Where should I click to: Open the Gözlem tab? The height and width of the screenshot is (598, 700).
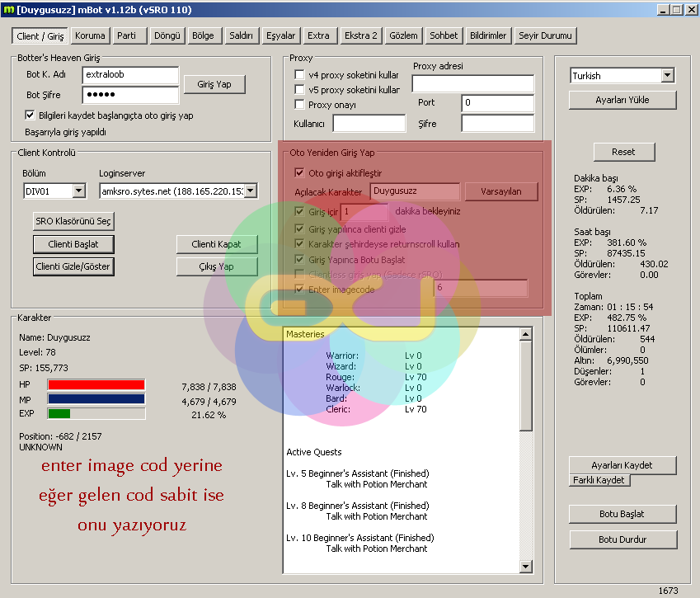(403, 35)
